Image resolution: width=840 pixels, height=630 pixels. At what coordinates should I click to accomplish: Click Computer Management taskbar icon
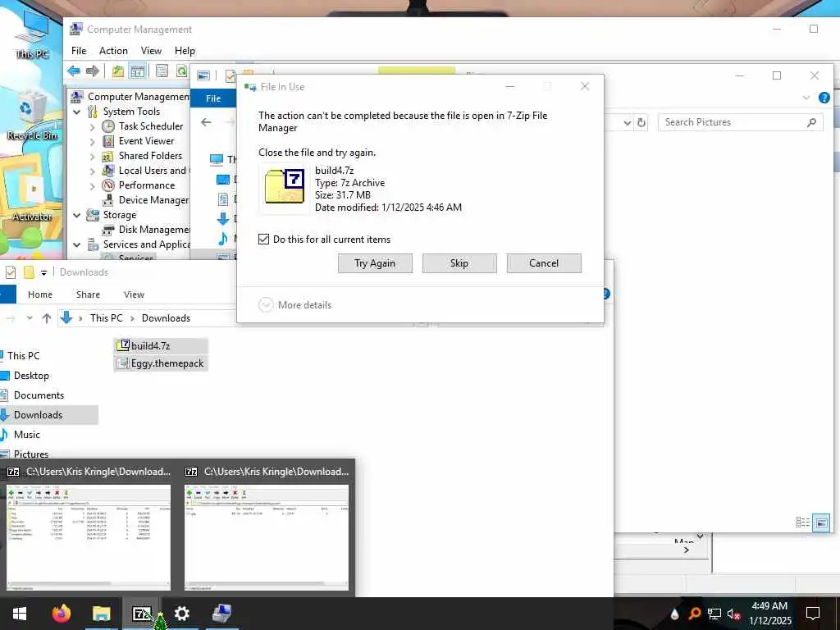pos(221,614)
